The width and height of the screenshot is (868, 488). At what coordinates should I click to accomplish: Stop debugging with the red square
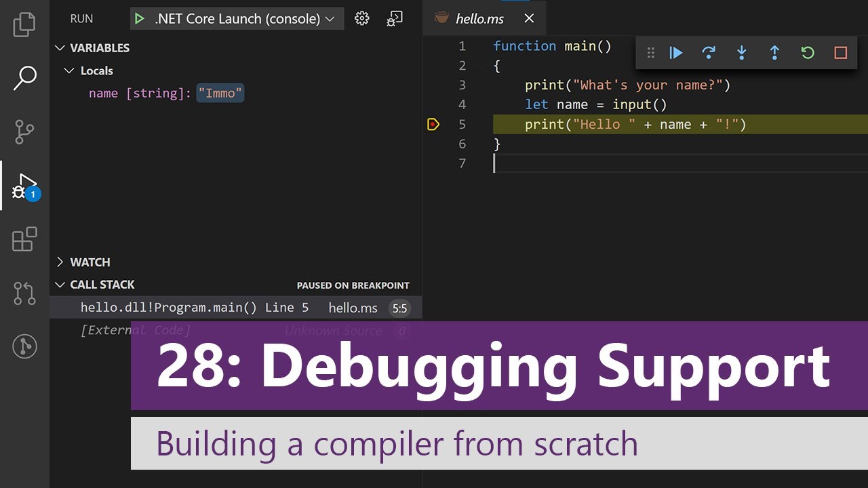coord(841,53)
